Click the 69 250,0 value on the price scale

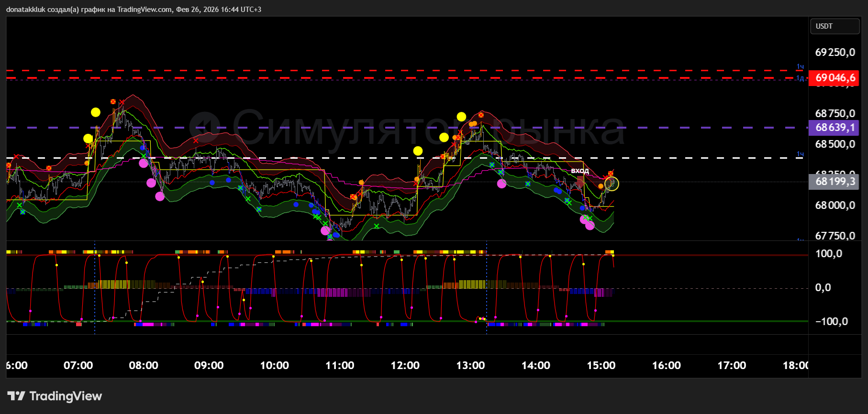click(835, 53)
